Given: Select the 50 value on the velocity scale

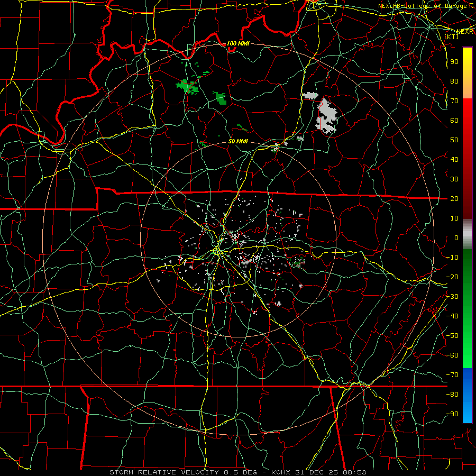Looking at the screenshot, I should click(454, 140).
